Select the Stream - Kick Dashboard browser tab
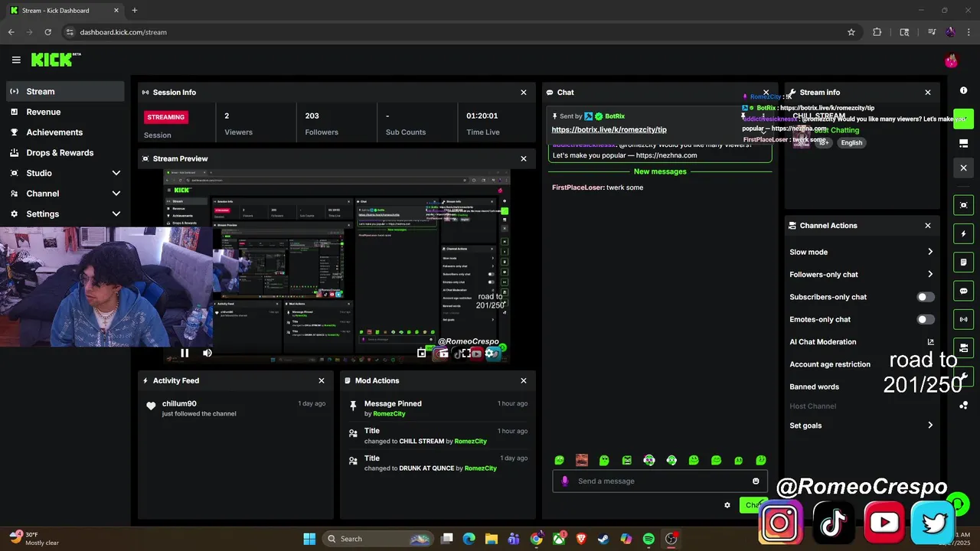The image size is (980, 551). click(x=65, y=11)
